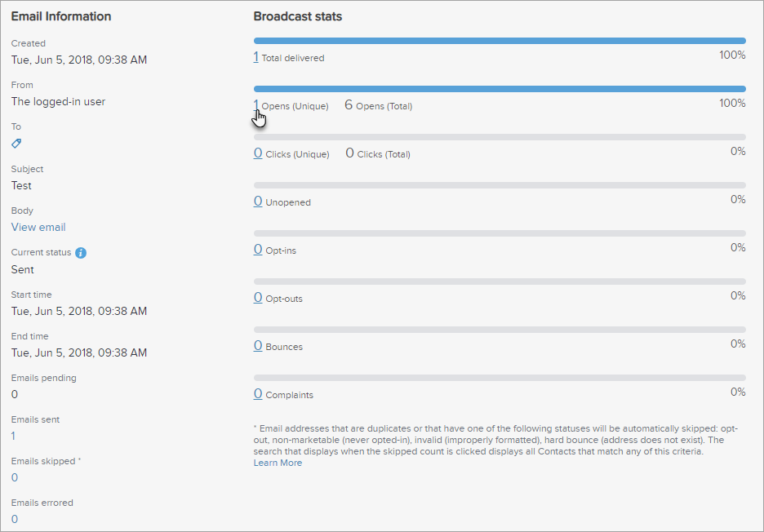Click the Unopened count link
Viewport: 764px width, 532px height.
click(x=258, y=202)
